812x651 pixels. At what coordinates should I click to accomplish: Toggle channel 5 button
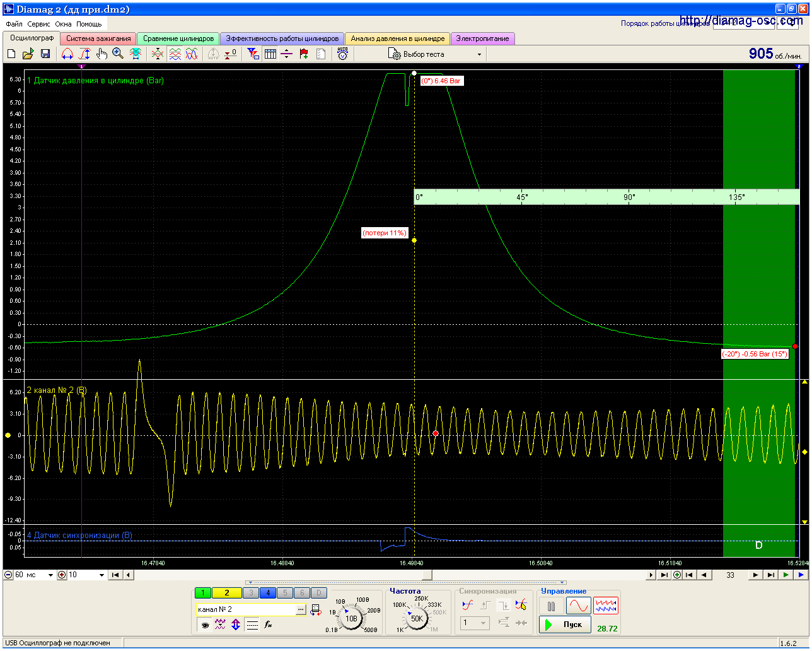pos(285,593)
